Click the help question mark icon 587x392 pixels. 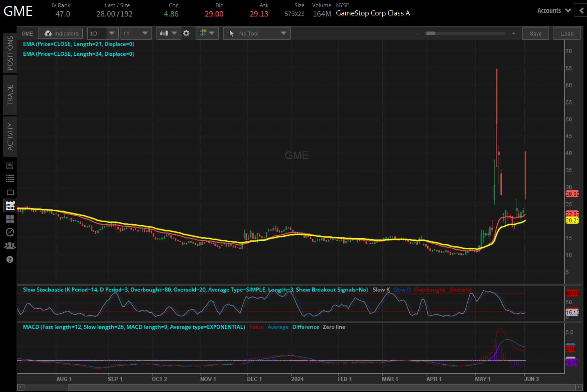pos(10,259)
